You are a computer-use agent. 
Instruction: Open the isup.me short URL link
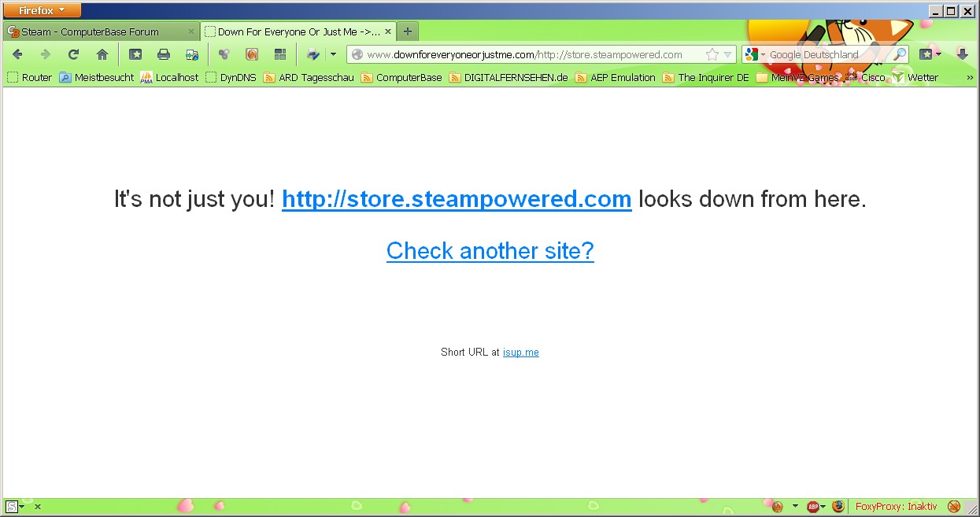(521, 353)
